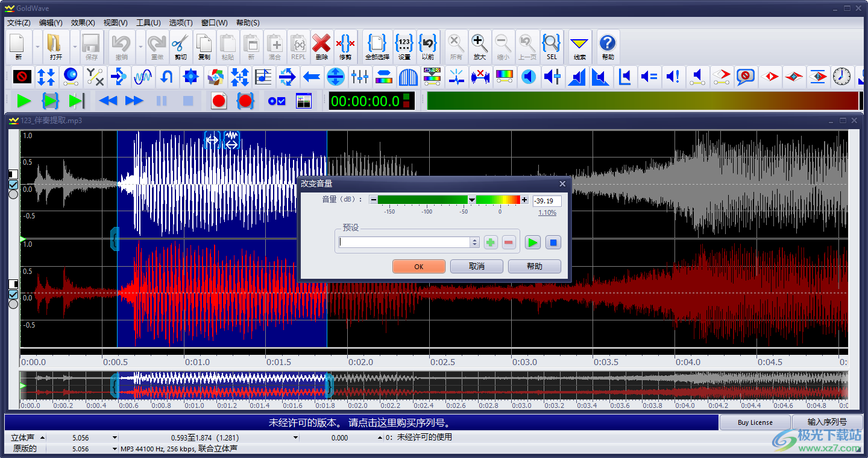This screenshot has height=458, width=868.
Task: Click the blue arches effect icon
Action: [408, 77]
